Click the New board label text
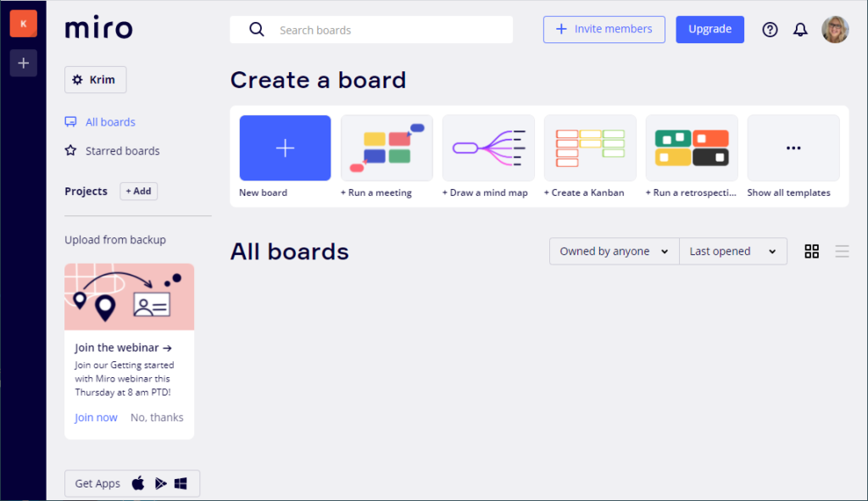The width and height of the screenshot is (868, 501). click(x=263, y=192)
